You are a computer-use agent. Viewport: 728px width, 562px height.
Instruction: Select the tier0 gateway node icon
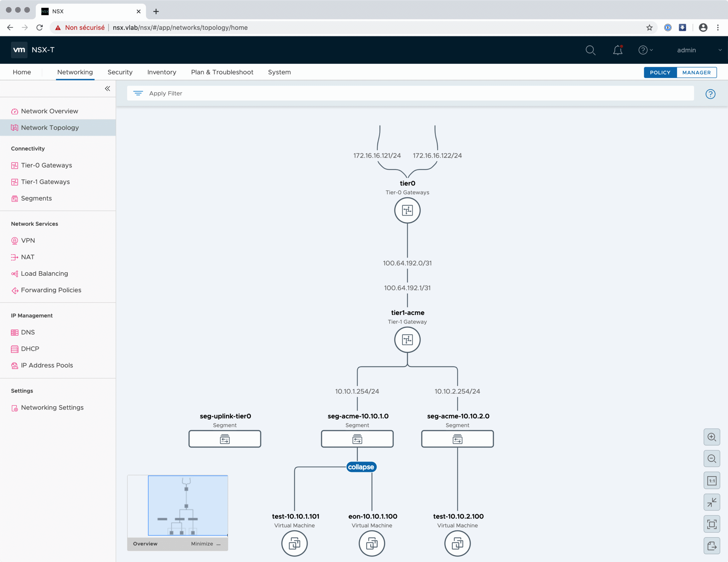tap(407, 211)
